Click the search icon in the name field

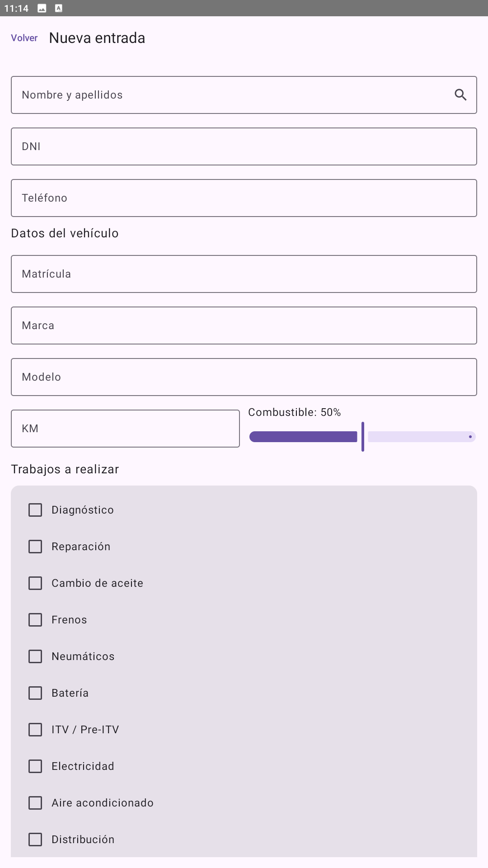461,95
